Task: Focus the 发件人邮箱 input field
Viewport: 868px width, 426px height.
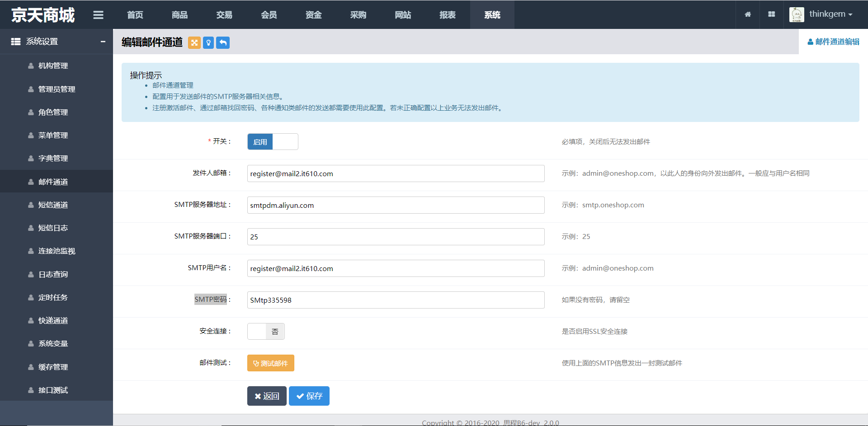Action: pyautogui.click(x=396, y=173)
